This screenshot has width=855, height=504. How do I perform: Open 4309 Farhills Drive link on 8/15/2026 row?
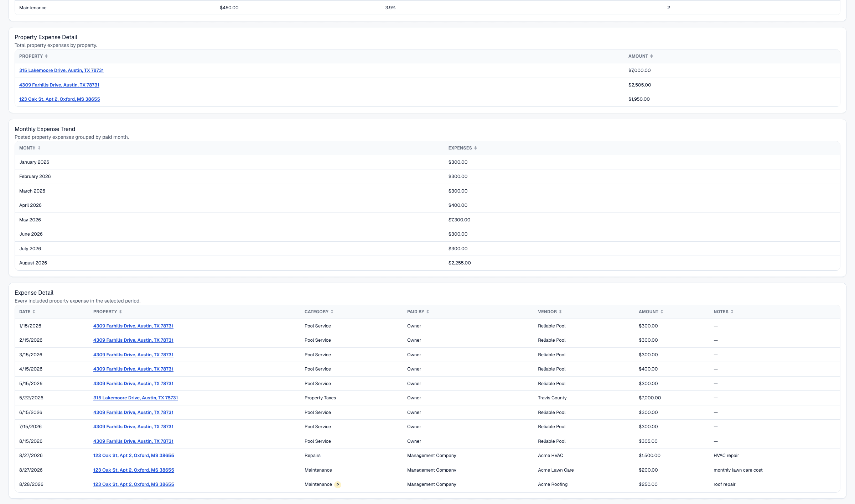click(x=133, y=441)
